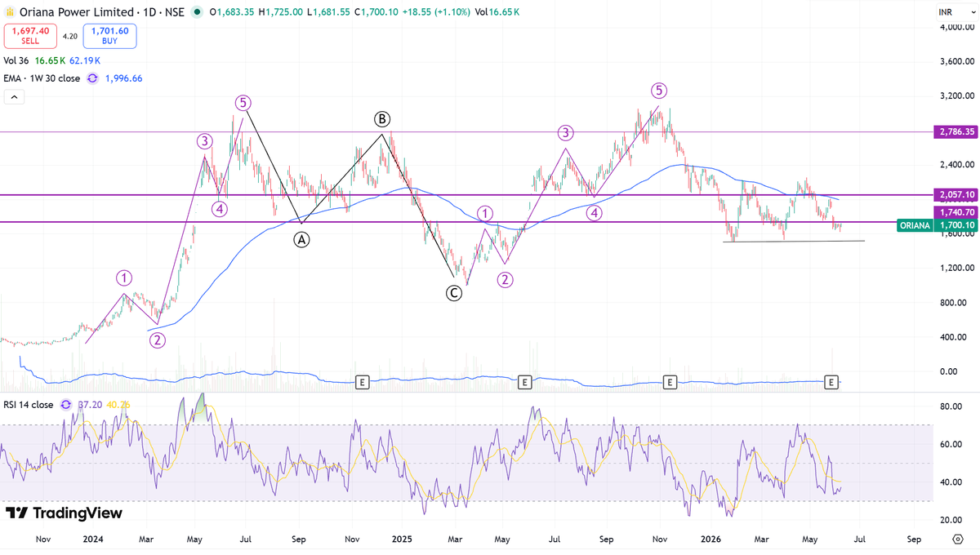The width and height of the screenshot is (980, 555).
Task: Click the 1,200.00 price axis label
Action: coord(955,269)
